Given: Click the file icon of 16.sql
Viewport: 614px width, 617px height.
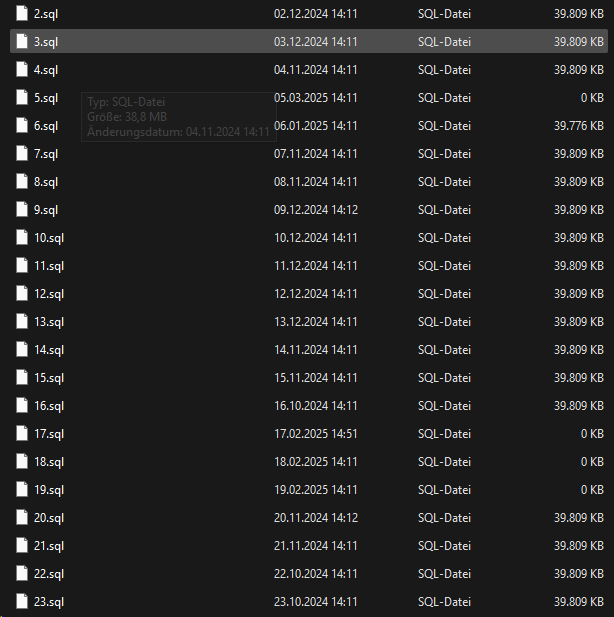Looking at the screenshot, I should (22, 406).
